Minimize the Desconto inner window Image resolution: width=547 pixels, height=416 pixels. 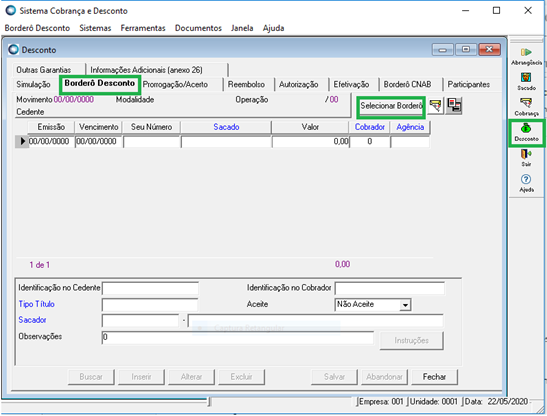coord(443,50)
